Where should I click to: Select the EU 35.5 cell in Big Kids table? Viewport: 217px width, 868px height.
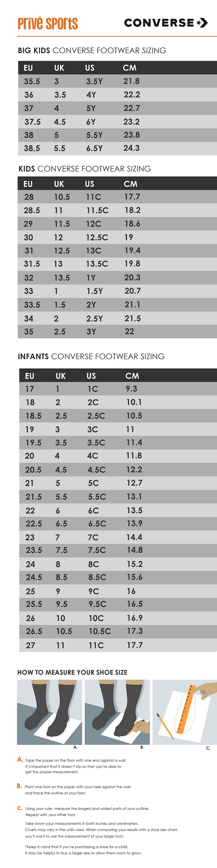(32, 81)
